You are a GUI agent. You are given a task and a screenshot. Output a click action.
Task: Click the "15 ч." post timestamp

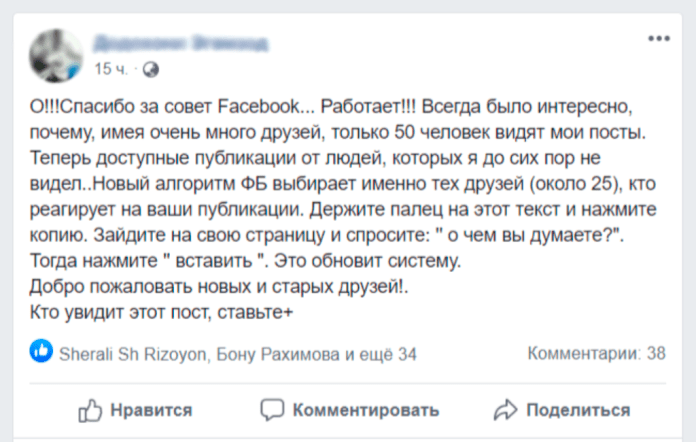click(110, 69)
